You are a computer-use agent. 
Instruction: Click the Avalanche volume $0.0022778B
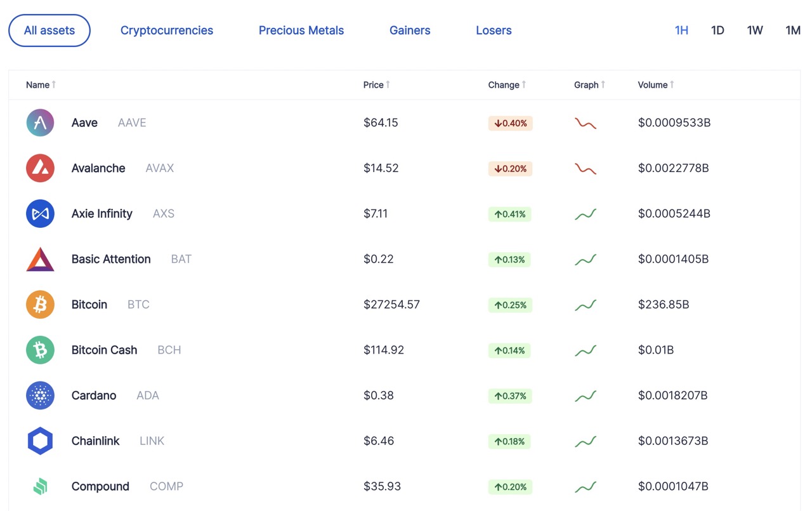pyautogui.click(x=674, y=168)
